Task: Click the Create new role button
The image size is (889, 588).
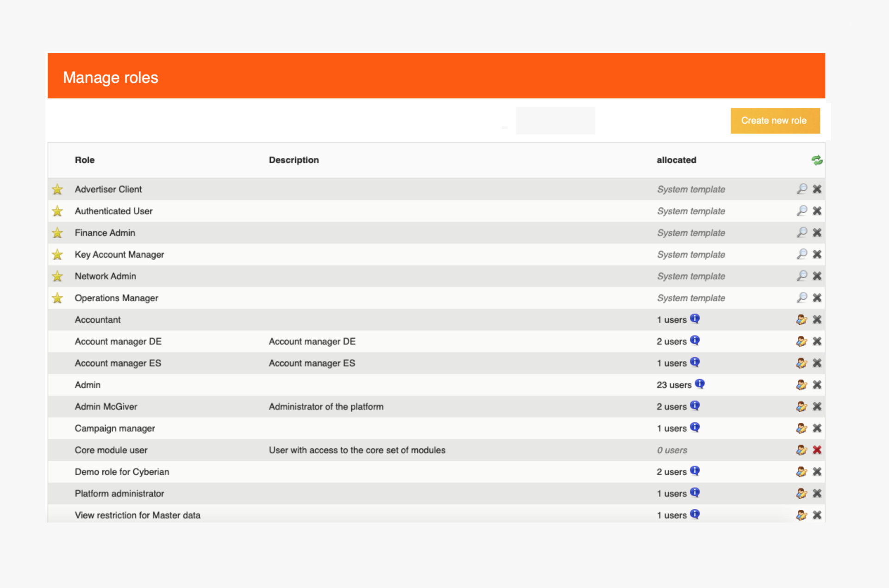Action: click(x=775, y=121)
